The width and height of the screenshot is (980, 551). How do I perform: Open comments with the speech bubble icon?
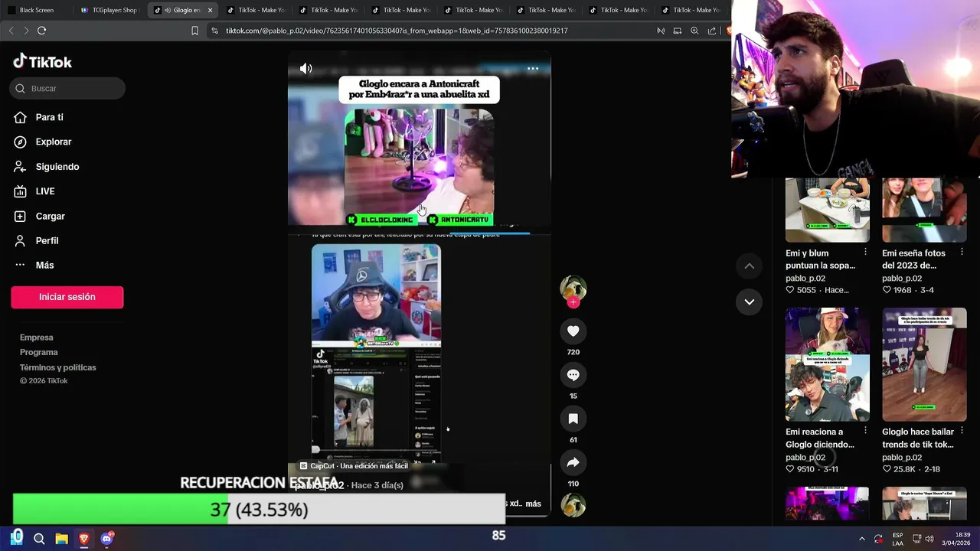573,375
